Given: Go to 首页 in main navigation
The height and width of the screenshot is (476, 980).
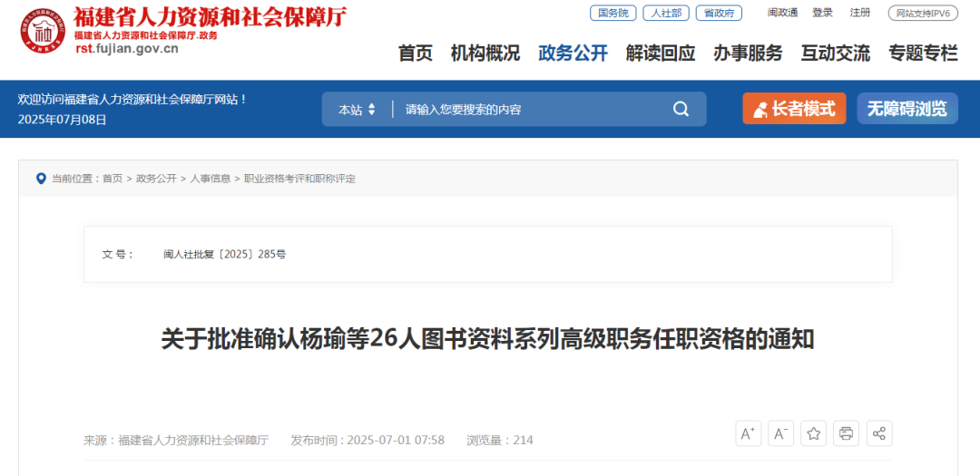Looking at the screenshot, I should (416, 53).
